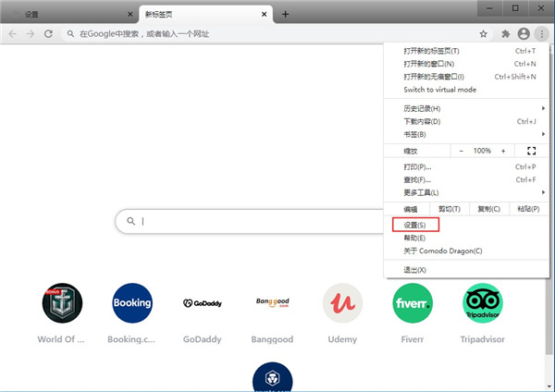Open the new tab plus button

click(x=286, y=14)
